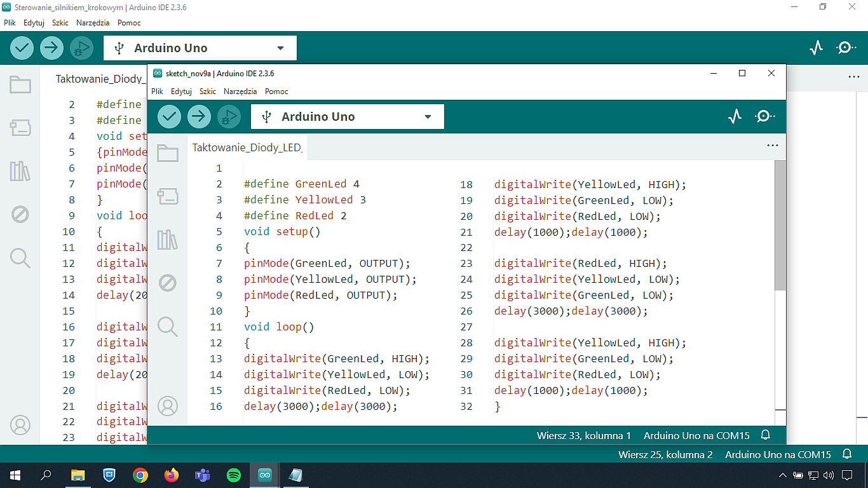Open Spotify from the Windows taskbar

point(234,475)
